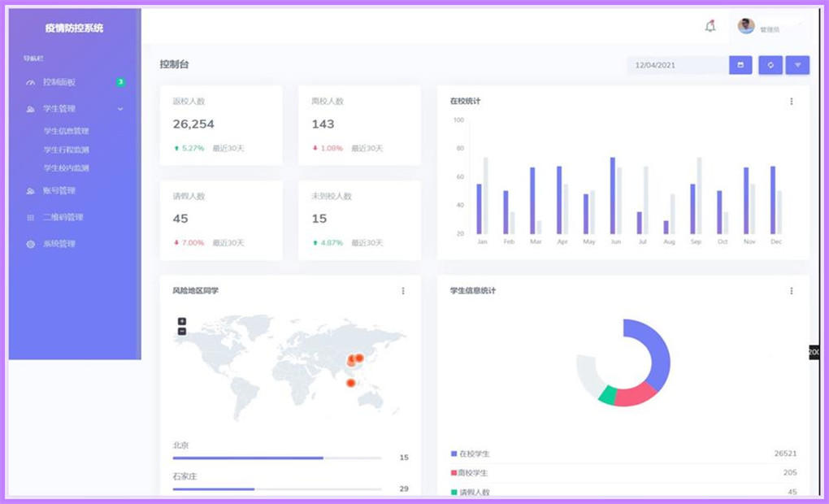
Task: Open the 学生信息统计 three-dot menu
Action: click(x=791, y=291)
